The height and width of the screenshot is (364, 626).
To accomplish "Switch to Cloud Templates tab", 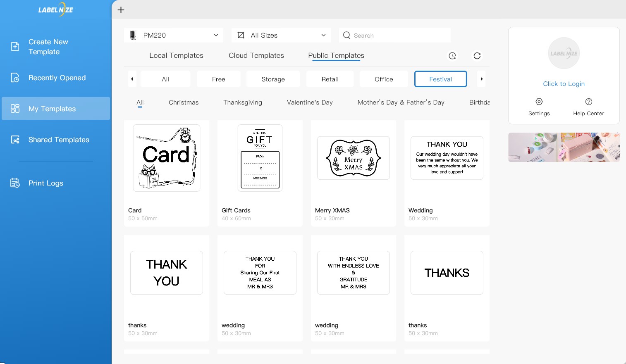I will point(256,55).
